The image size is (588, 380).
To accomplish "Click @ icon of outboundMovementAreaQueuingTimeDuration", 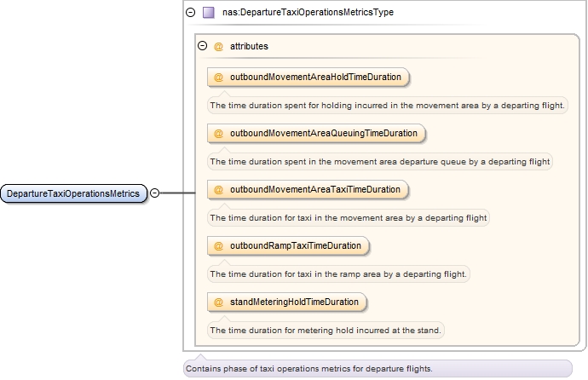I will (219, 133).
